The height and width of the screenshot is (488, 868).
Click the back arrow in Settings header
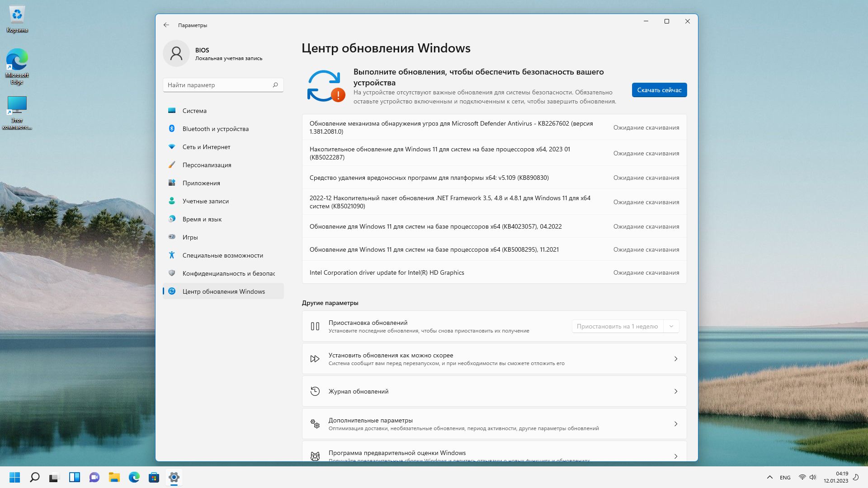click(166, 25)
